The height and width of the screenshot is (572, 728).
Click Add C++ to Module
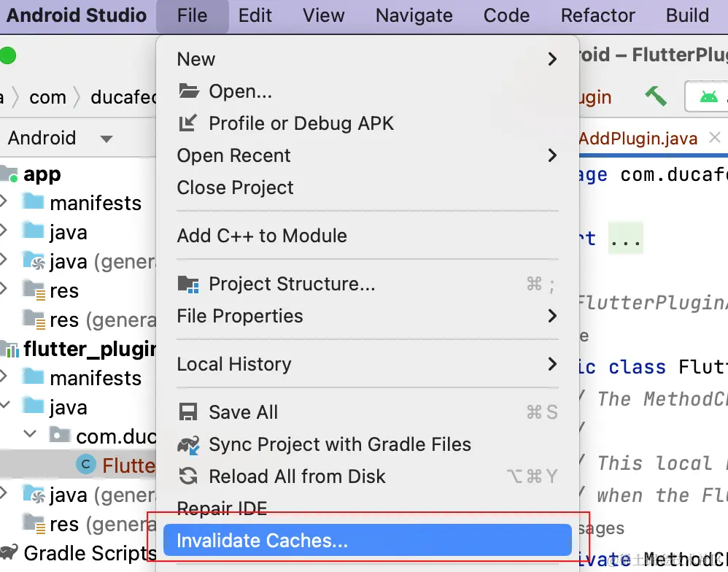point(262,236)
